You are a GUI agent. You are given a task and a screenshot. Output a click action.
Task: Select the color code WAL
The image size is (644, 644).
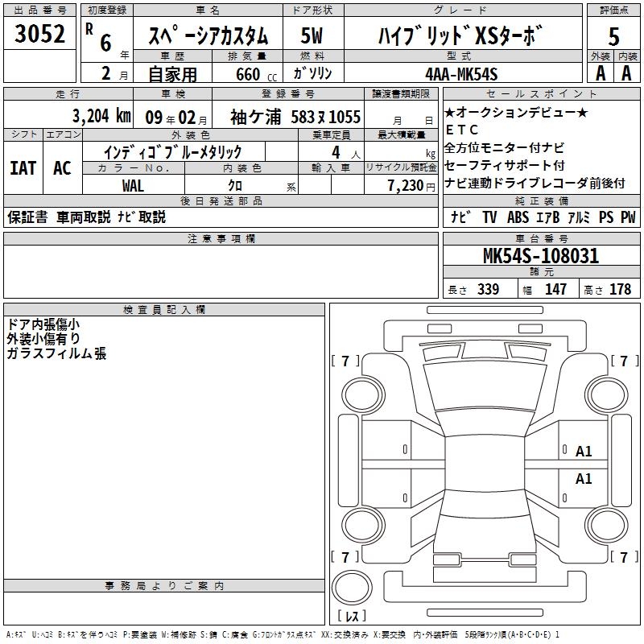coord(133,185)
